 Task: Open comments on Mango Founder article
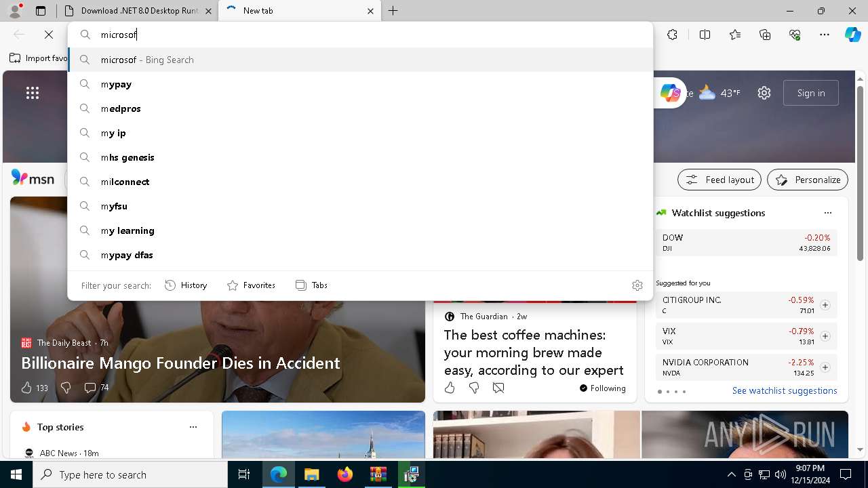(96, 388)
